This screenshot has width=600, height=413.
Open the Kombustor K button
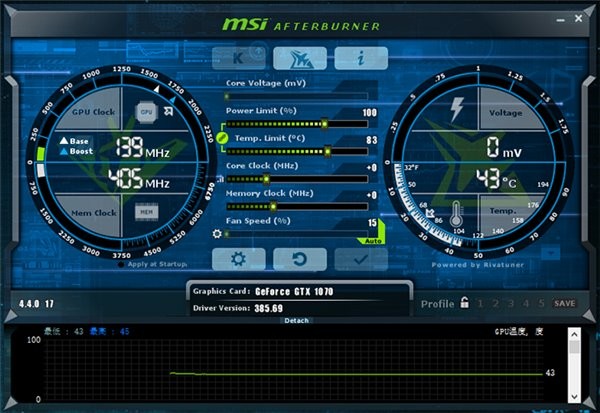point(239,58)
